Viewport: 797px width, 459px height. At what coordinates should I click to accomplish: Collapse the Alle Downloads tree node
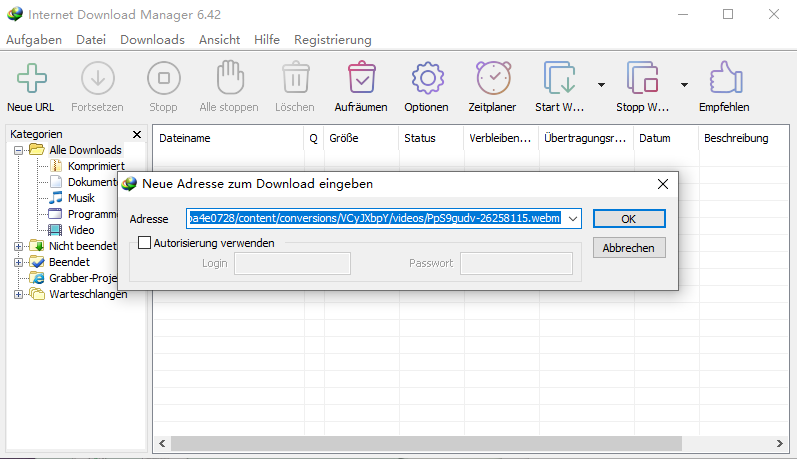click(x=18, y=150)
